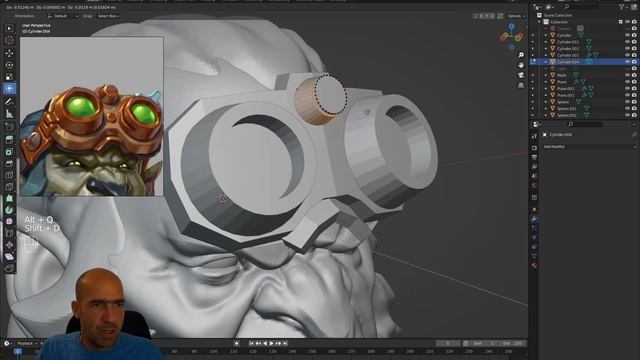Hide Mesh object via its eye icon
This screenshot has height=360, width=640.
(x=627, y=75)
